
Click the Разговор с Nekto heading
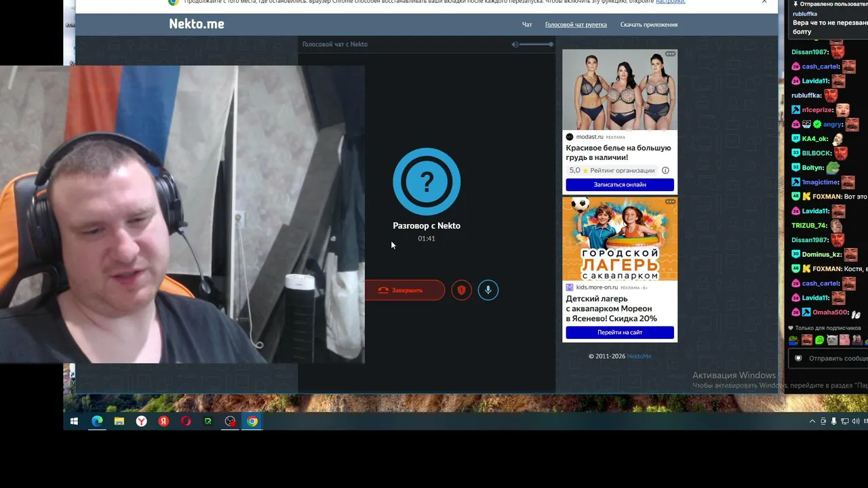click(x=427, y=226)
